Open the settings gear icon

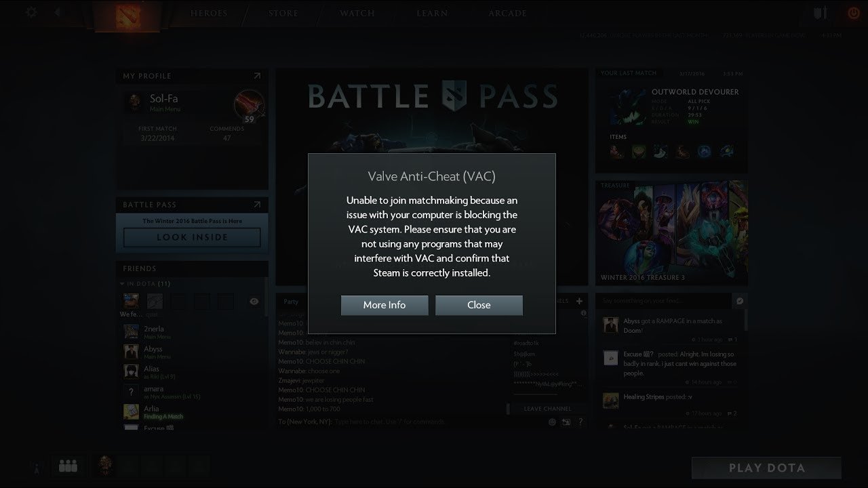pyautogui.click(x=31, y=12)
